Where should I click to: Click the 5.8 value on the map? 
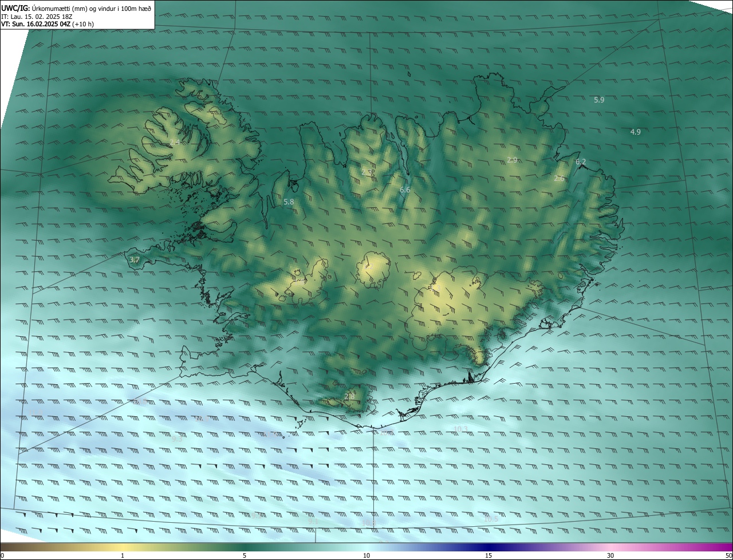coord(289,202)
